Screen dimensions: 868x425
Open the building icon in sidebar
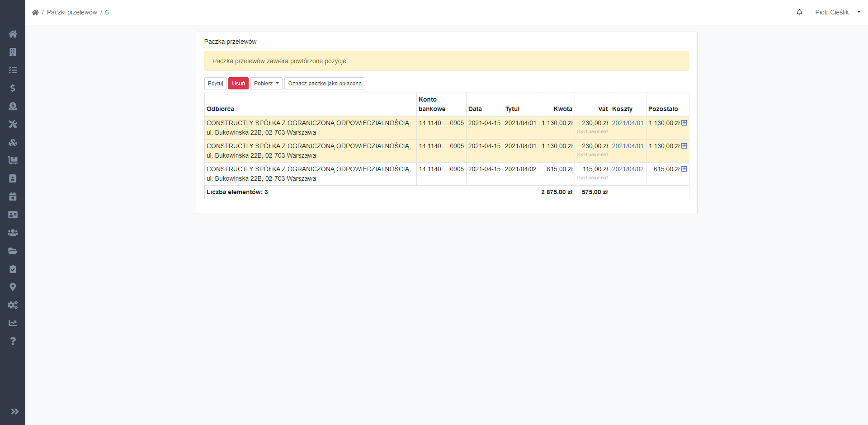pos(13,52)
